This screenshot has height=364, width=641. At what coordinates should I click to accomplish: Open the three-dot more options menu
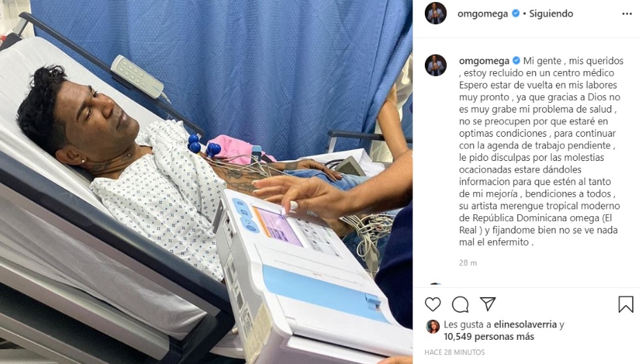[627, 14]
